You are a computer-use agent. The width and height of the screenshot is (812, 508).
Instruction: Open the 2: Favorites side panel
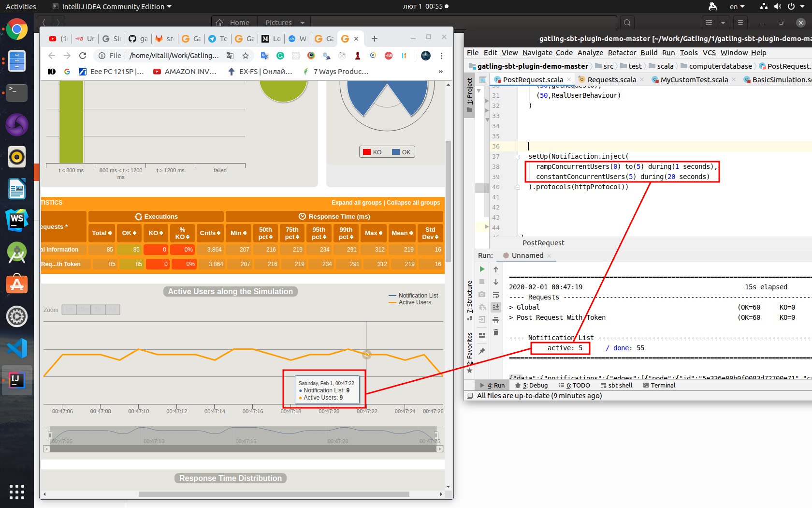pos(469,353)
